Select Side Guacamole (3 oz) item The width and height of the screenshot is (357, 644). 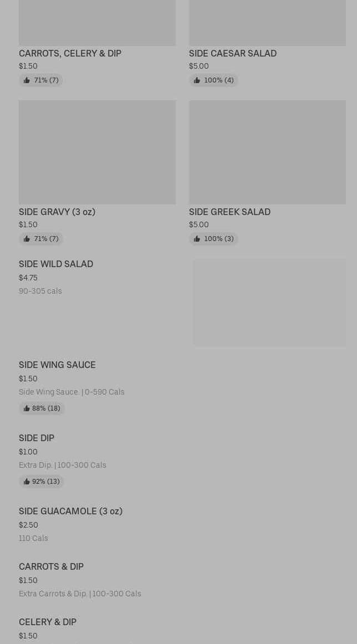[x=70, y=511]
